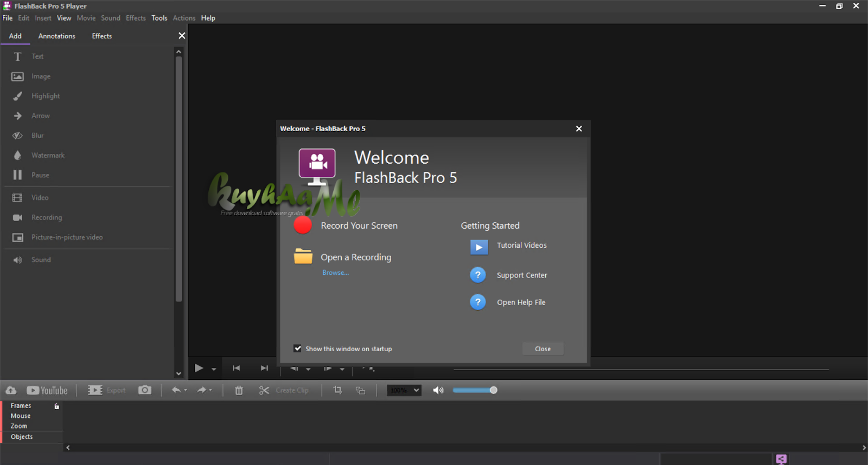Open the Redo history dropdown arrow
This screenshot has height=465, width=868.
210,390
